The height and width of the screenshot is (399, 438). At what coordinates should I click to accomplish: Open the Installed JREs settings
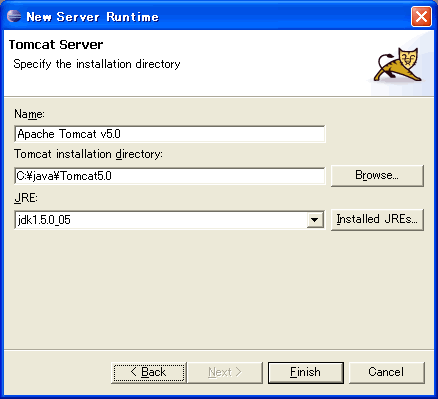click(x=377, y=219)
